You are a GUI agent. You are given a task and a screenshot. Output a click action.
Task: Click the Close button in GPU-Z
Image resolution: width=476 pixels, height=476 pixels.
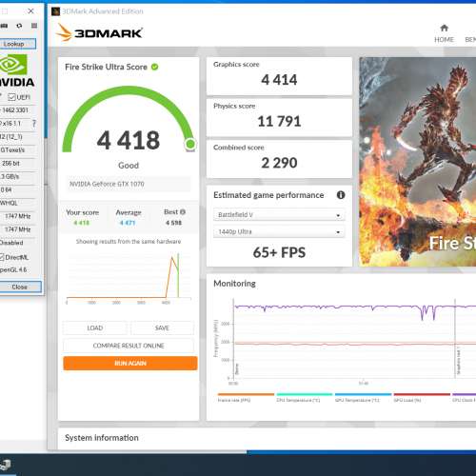20,287
